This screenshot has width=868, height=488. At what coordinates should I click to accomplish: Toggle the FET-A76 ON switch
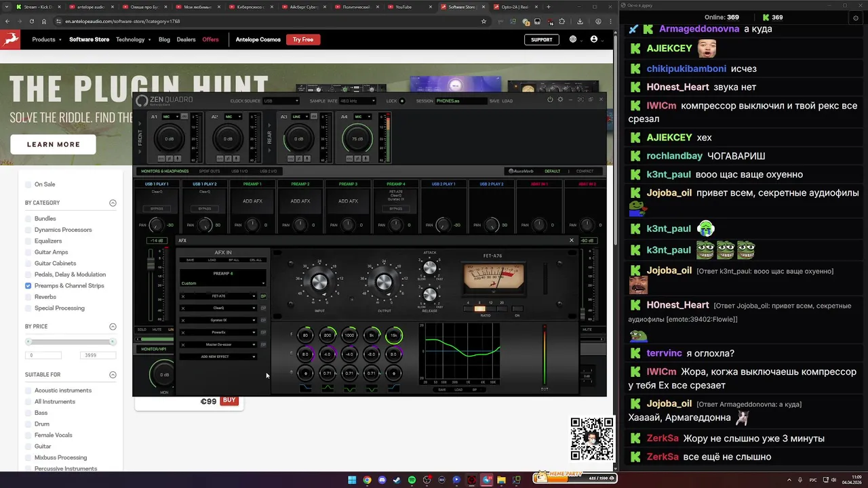[517, 309]
